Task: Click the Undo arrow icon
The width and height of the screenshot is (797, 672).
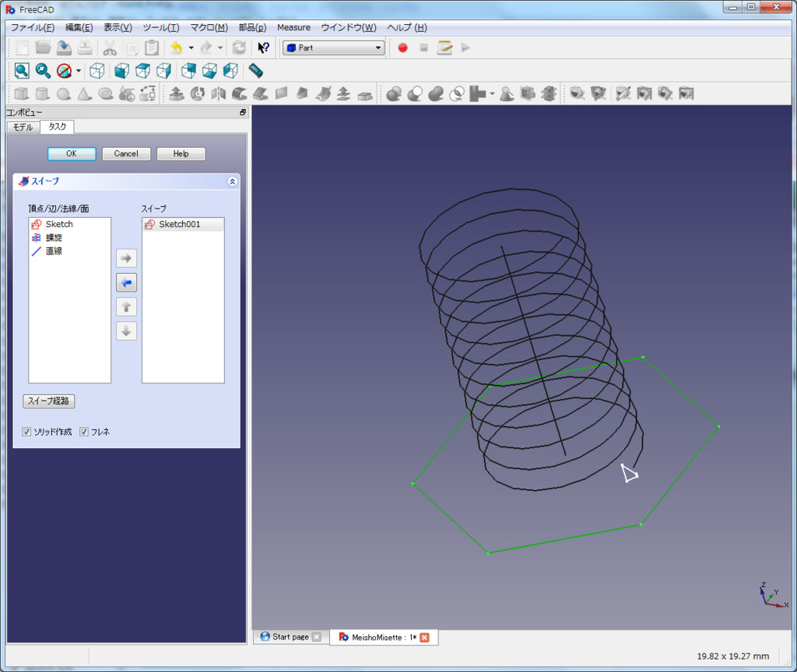Action: click(x=177, y=47)
